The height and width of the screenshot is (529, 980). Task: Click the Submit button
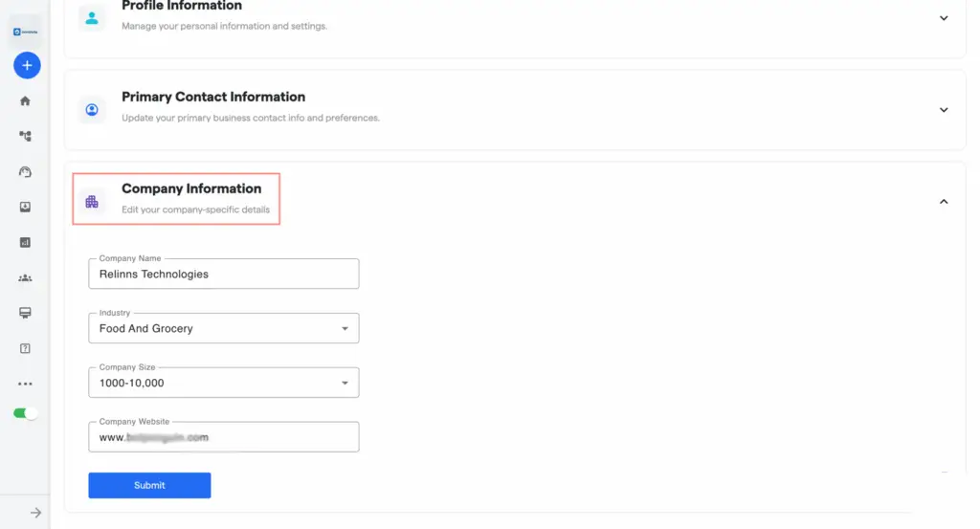(149, 485)
